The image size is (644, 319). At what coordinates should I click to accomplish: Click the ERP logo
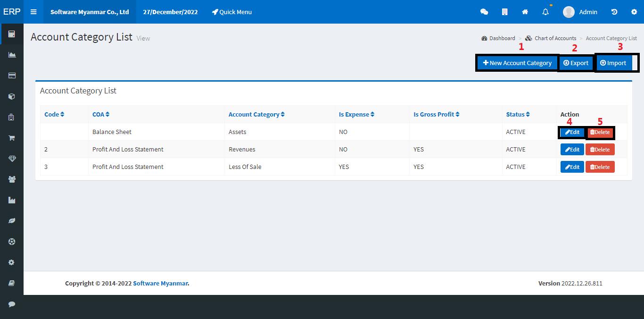point(12,12)
